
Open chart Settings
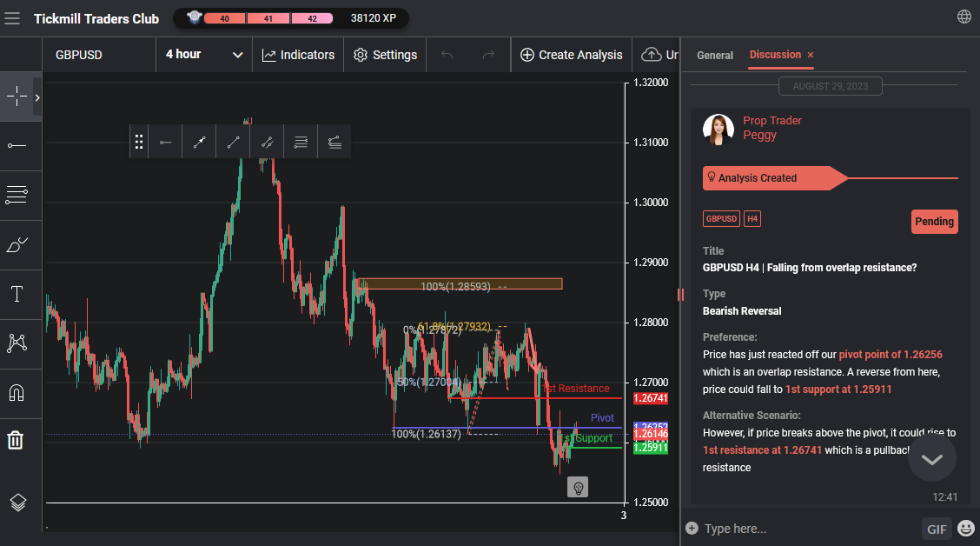click(385, 55)
